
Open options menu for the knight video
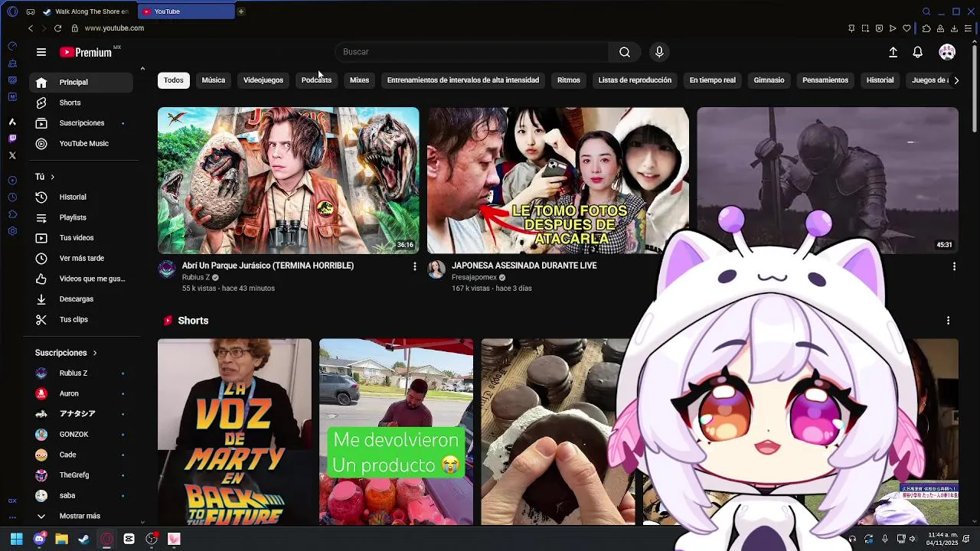(954, 266)
